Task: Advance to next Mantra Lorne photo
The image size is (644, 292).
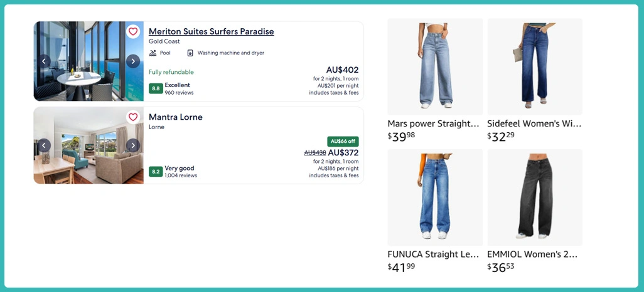Action: coord(133,145)
